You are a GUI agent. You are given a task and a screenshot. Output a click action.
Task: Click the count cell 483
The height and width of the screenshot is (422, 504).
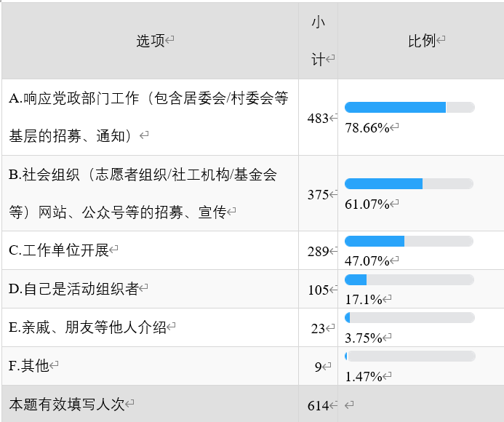pos(319,118)
